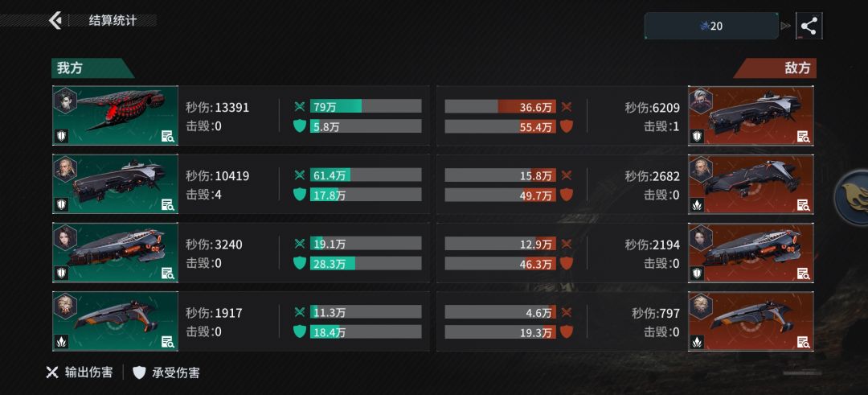Select the 我方 team header tab
The height and width of the screenshot is (395, 868).
(x=92, y=68)
